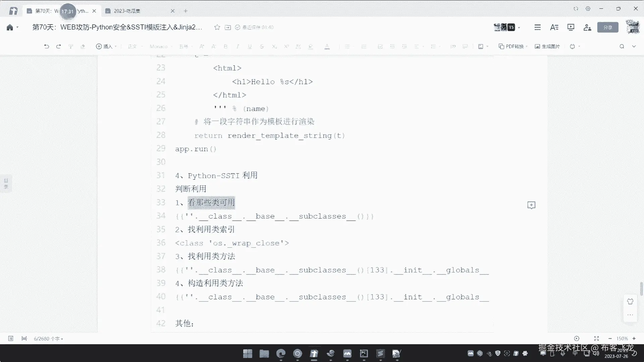Image resolution: width=644 pixels, height=362 pixels.
Task: Star this document as favorite
Action: [x=217, y=27]
